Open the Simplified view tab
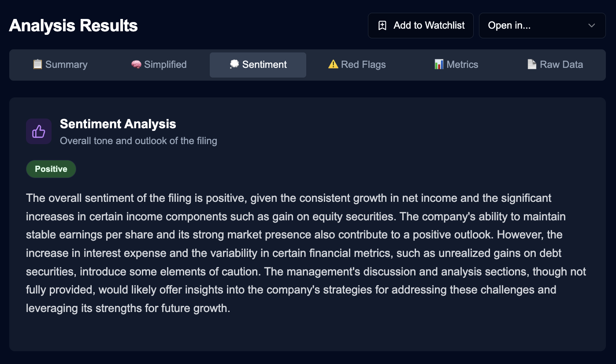This screenshot has height=364, width=616. (159, 64)
